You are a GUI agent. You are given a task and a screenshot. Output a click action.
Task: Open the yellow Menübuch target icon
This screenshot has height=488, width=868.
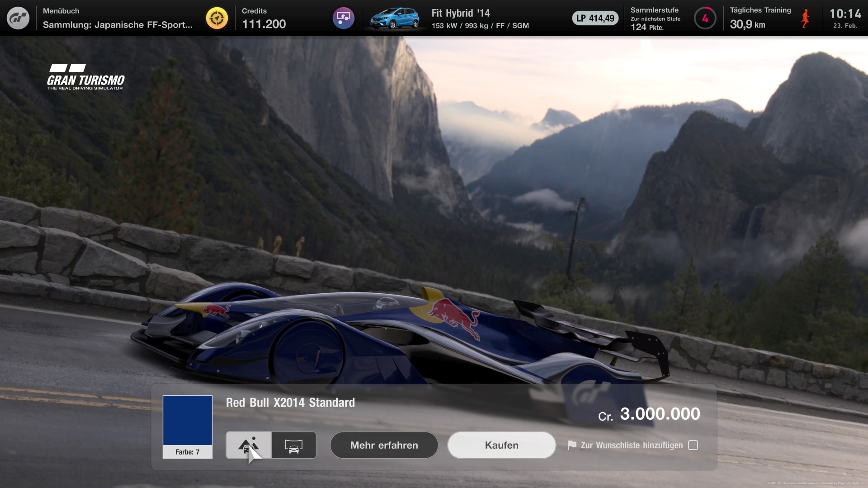click(217, 18)
